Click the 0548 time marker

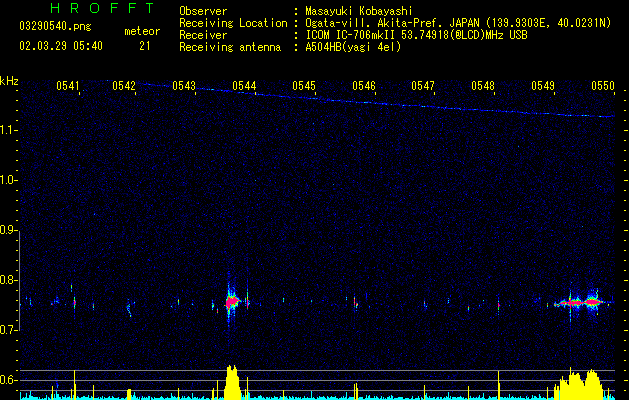[483, 86]
